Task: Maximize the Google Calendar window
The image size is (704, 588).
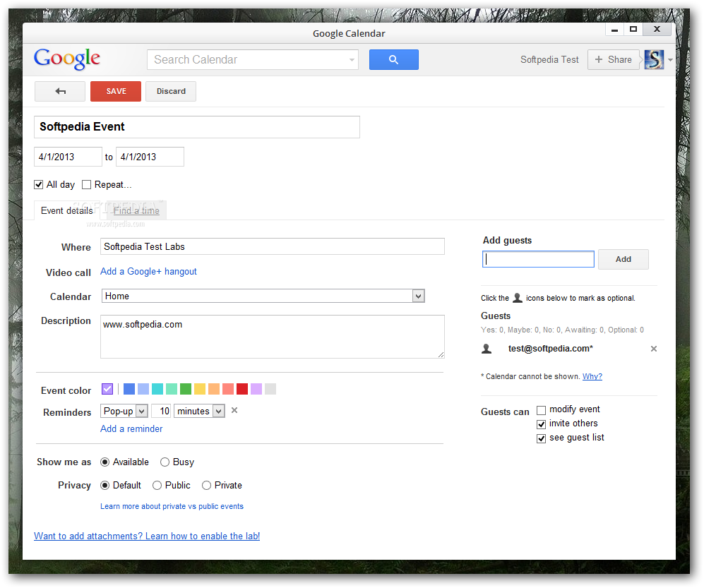Action: tap(633, 30)
